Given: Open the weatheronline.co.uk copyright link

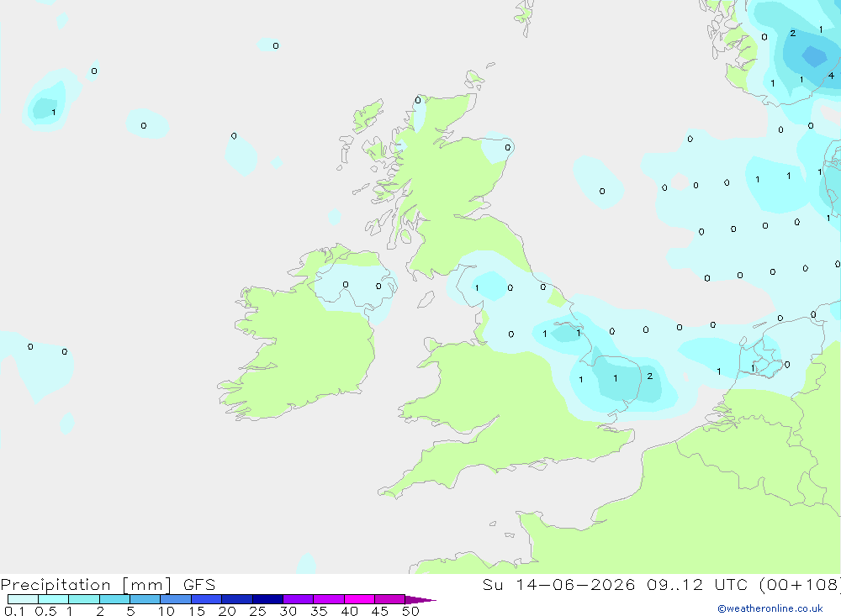Looking at the screenshot, I should [770, 608].
